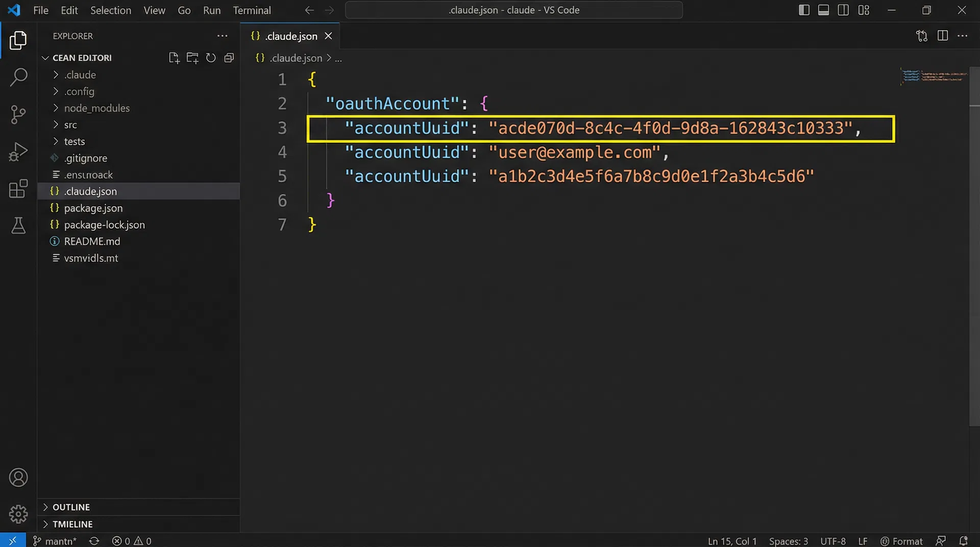Change encoding via UTF-8 indicator
The width and height of the screenshot is (980, 547).
(x=833, y=541)
